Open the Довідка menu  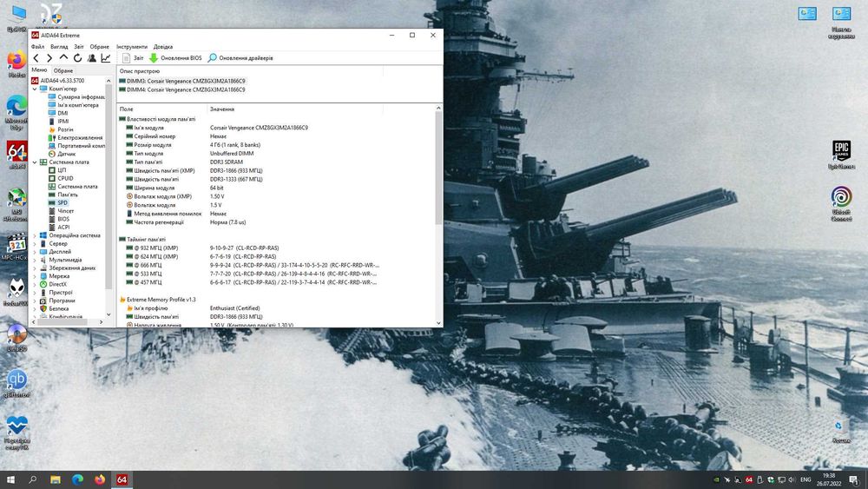(163, 47)
